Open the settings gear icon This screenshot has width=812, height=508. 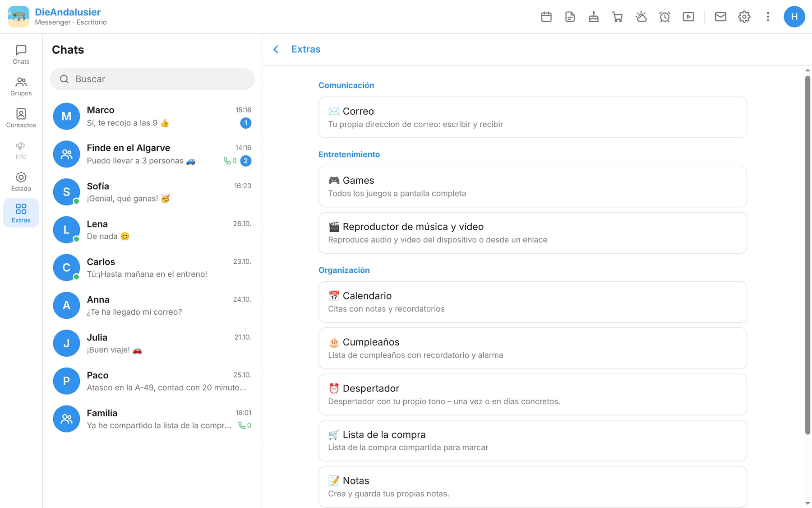pyautogui.click(x=744, y=17)
